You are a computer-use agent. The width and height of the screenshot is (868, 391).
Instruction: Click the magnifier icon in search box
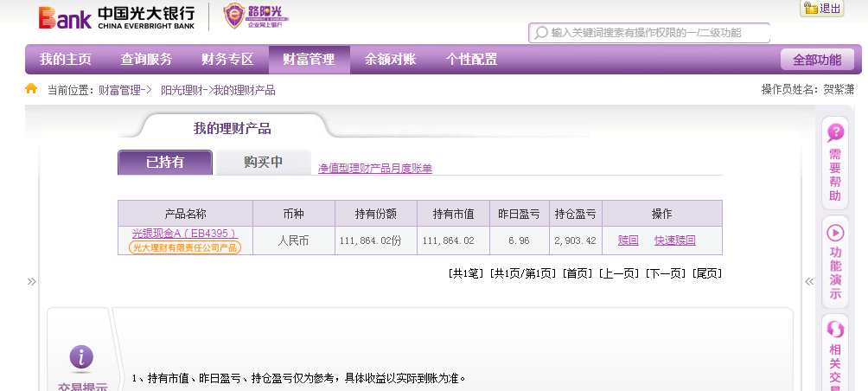coord(540,33)
